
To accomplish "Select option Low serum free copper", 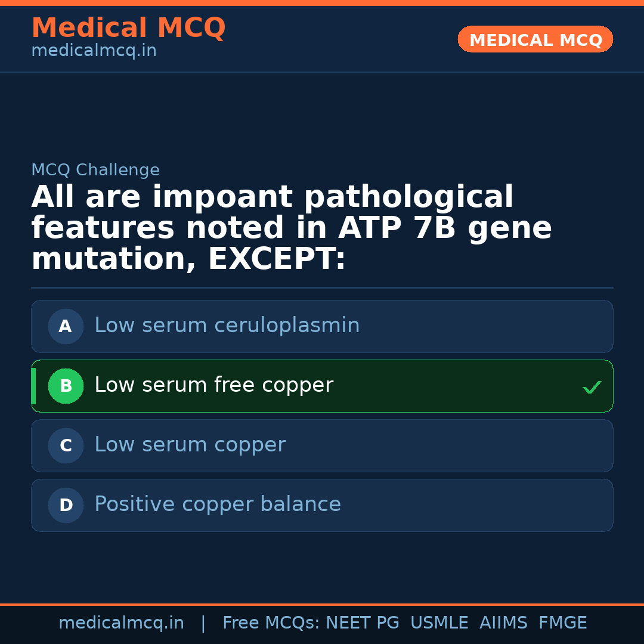I will 213,385.
